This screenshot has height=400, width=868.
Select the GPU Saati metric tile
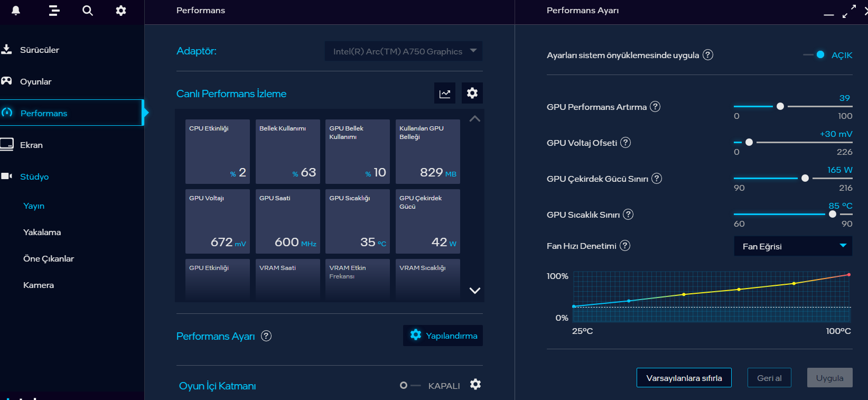click(x=288, y=221)
